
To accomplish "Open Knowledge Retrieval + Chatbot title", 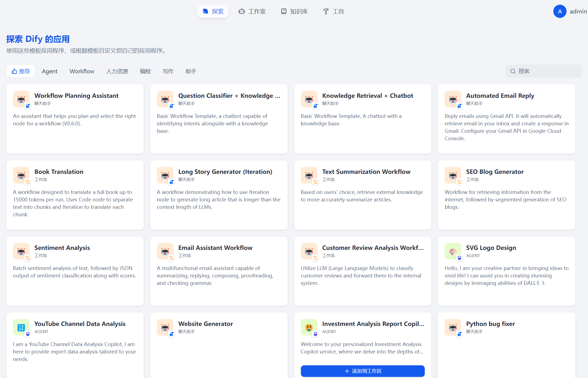I will (367, 96).
